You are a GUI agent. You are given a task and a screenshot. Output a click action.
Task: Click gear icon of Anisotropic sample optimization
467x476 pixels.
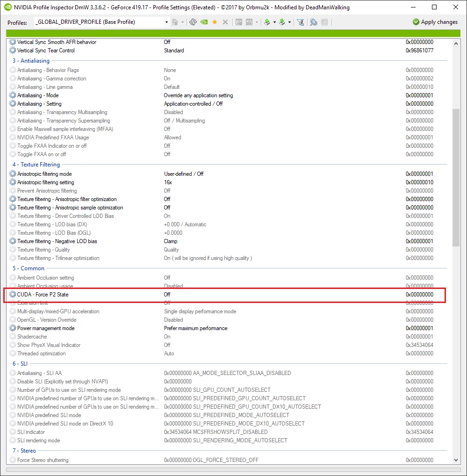[13, 208]
